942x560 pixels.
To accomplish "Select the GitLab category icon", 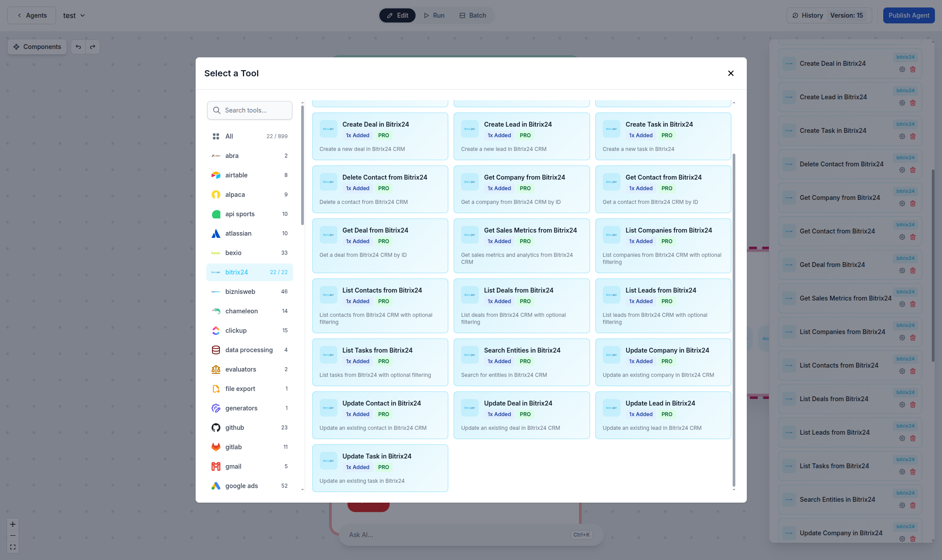I will point(216,447).
